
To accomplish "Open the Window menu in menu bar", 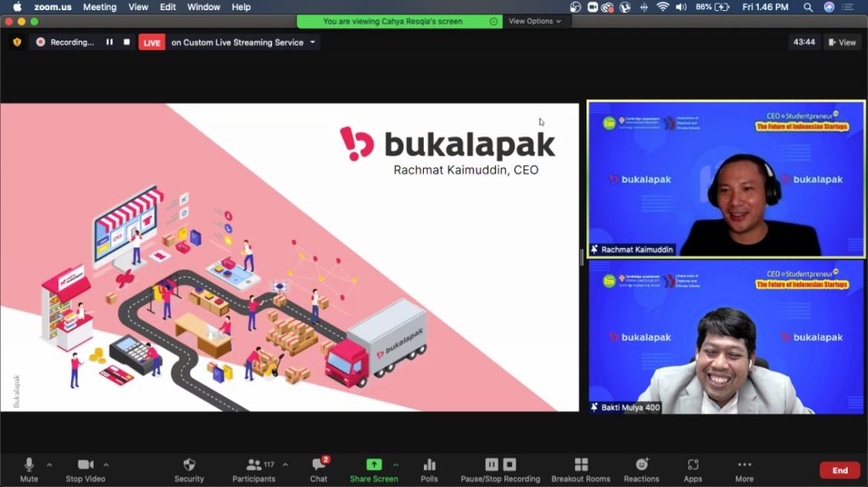I will (203, 7).
